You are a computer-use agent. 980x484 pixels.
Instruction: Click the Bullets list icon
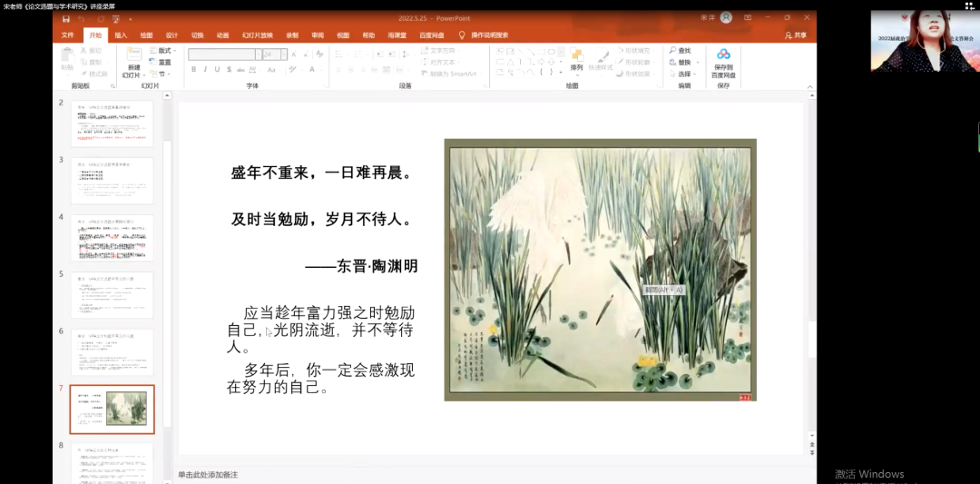pyautogui.click(x=340, y=54)
